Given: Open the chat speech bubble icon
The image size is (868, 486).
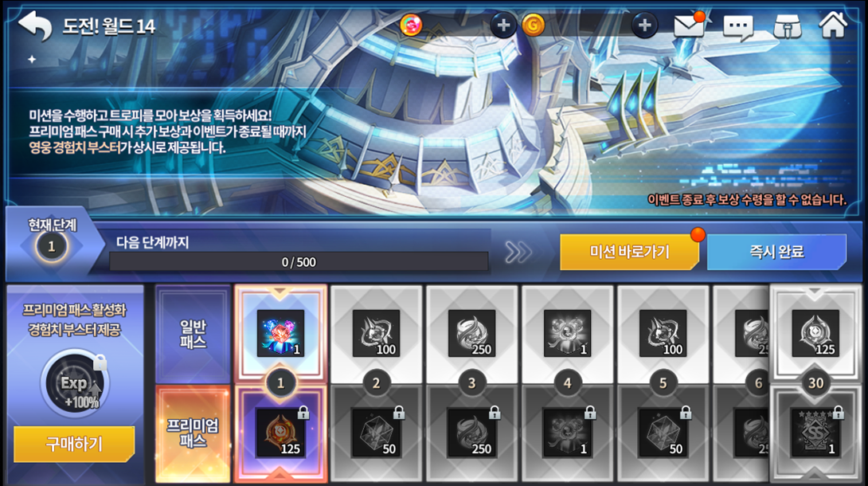Looking at the screenshot, I should (x=738, y=26).
